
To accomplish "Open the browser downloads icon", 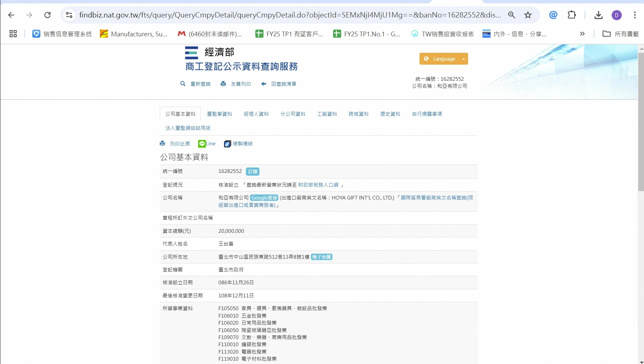I will tap(598, 15).
